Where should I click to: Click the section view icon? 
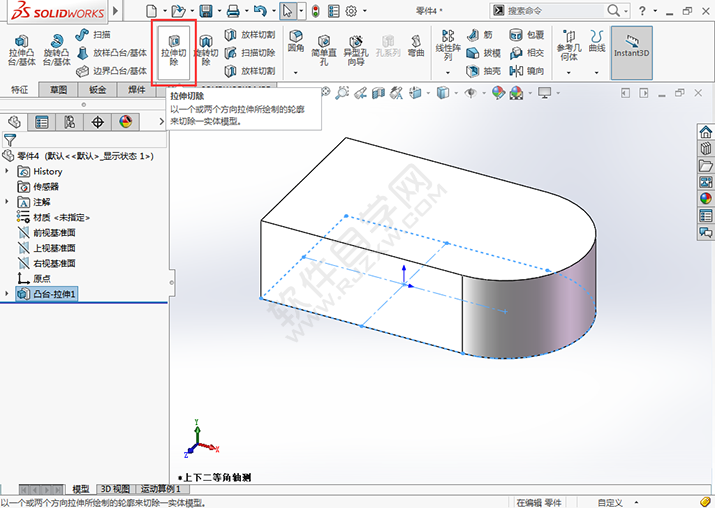coord(378,93)
